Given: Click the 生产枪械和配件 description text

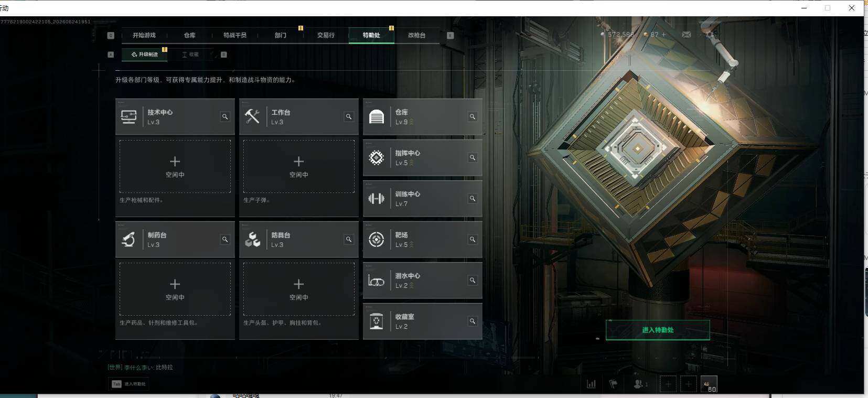Looking at the screenshot, I should (x=141, y=200).
